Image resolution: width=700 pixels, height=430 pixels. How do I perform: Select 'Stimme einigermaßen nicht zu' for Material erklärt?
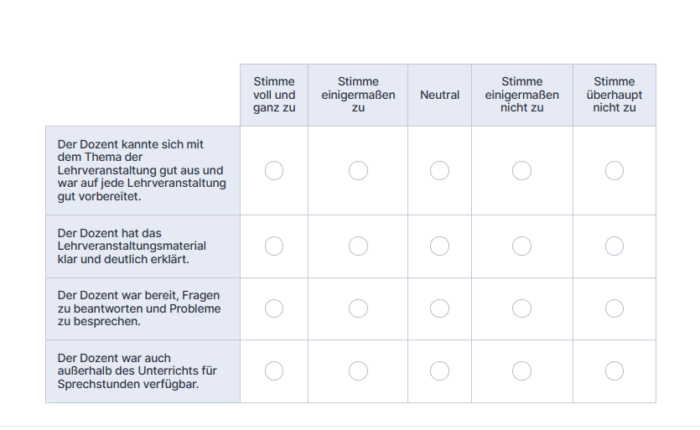pos(522,246)
